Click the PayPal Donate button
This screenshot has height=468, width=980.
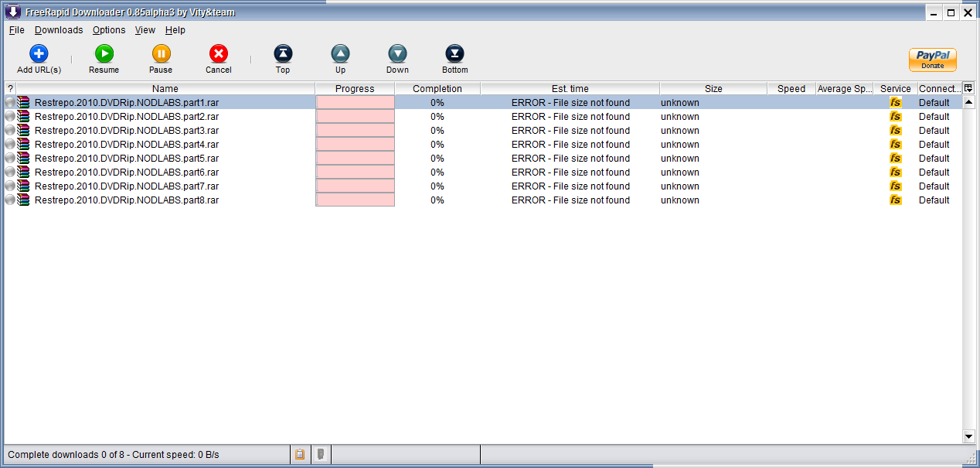click(932, 60)
